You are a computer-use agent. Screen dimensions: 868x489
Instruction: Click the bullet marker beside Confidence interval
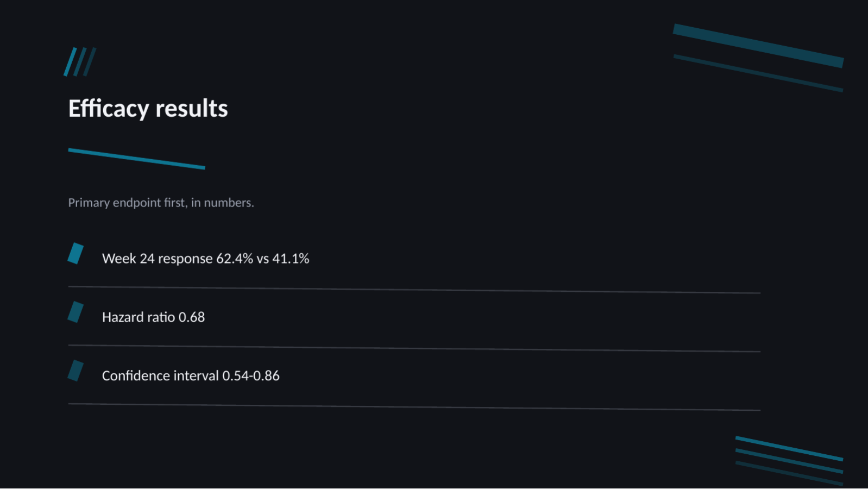76,371
